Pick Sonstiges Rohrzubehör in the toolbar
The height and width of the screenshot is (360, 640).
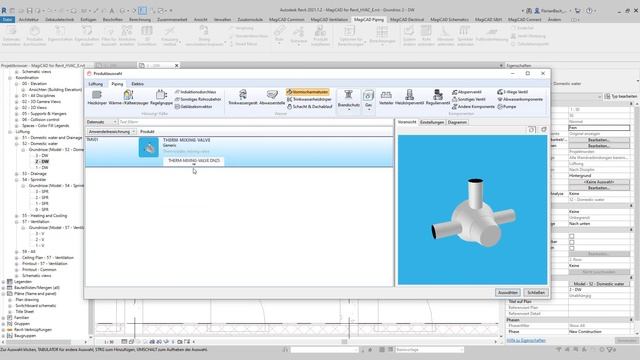[x=198, y=99]
